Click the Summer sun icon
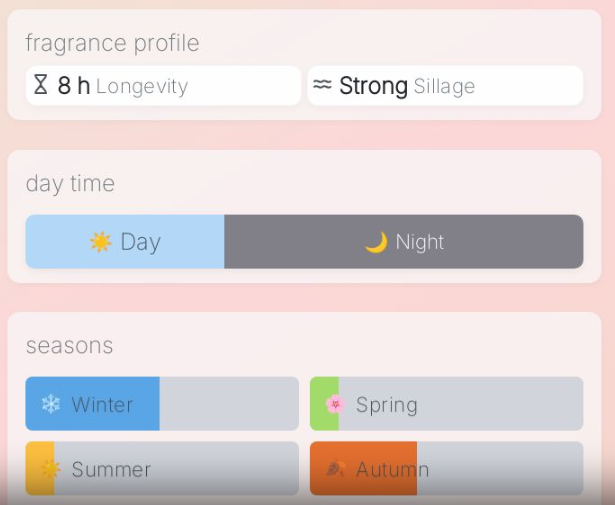The image size is (615, 505). (50, 469)
